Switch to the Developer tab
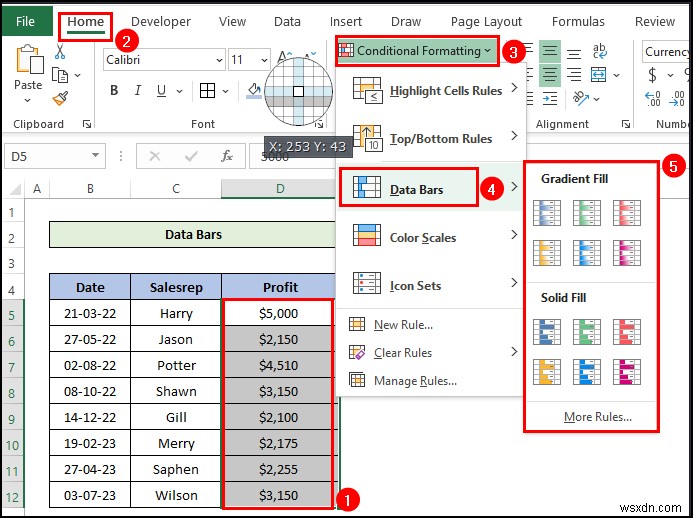 tap(161, 22)
